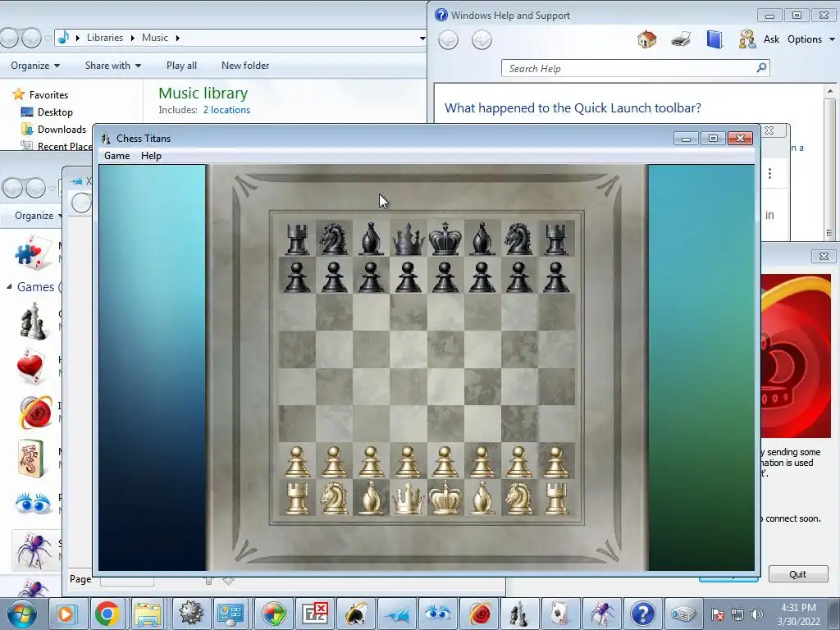Select Purble Place eyes icon in Games list

33,504
